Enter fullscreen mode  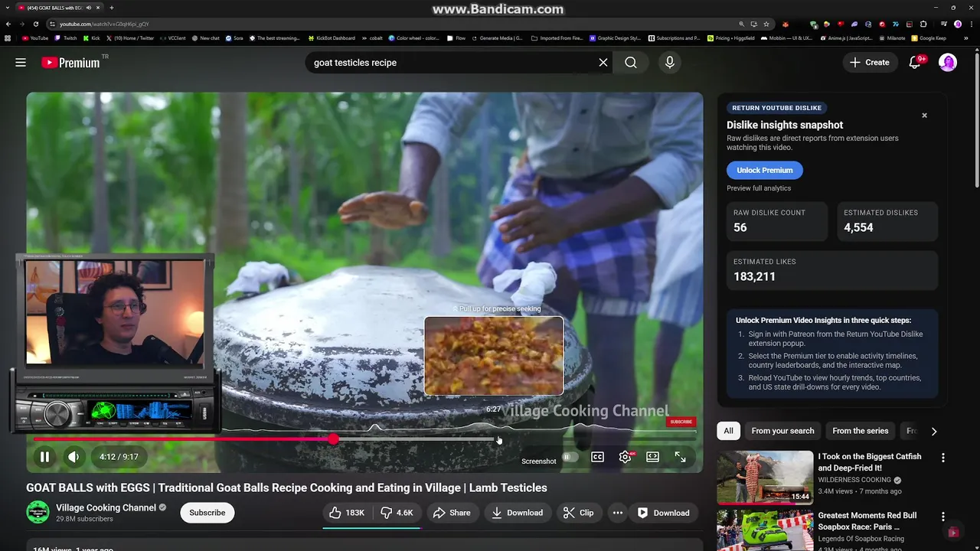[680, 457]
